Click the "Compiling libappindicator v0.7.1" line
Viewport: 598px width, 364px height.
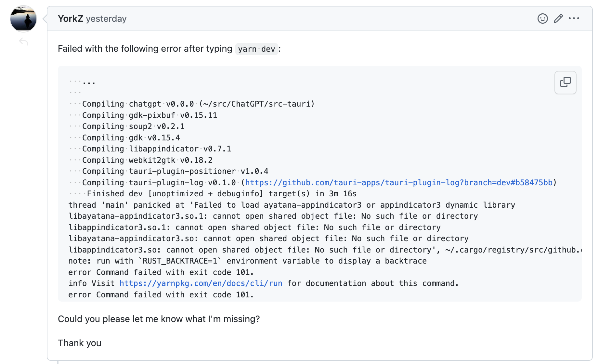click(157, 149)
